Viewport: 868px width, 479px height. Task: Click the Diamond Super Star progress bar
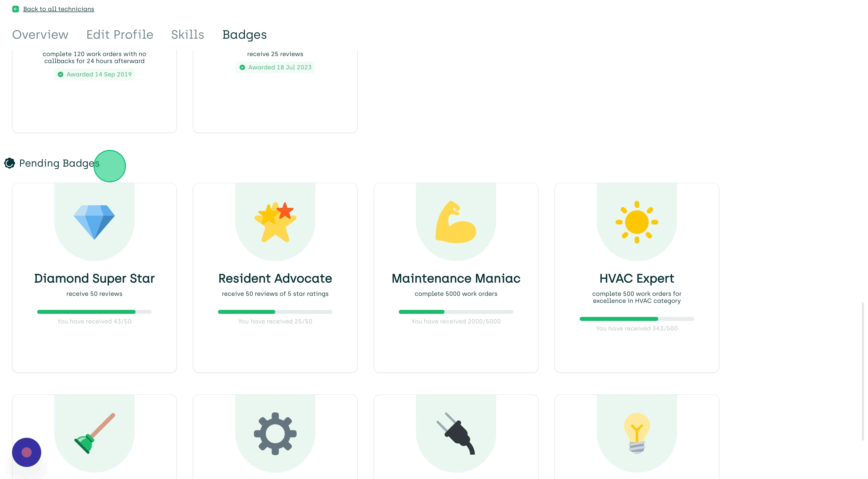(x=94, y=312)
